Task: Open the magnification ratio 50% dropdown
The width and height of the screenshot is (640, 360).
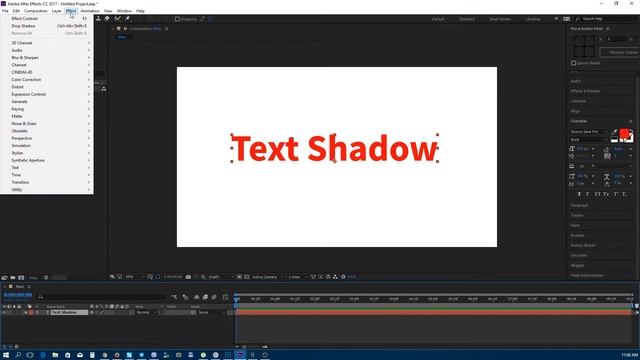Action: (134, 277)
